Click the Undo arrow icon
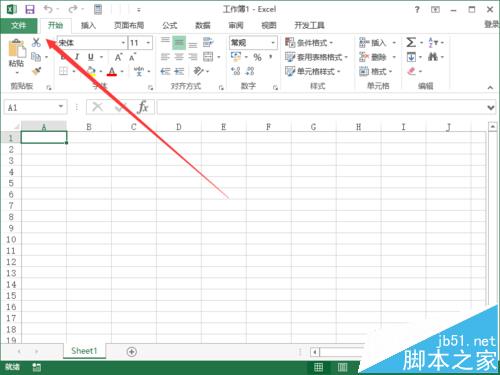 [48, 9]
